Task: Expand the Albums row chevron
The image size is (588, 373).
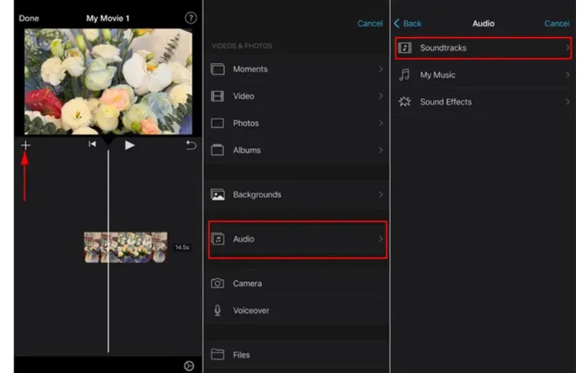Action: [381, 151]
